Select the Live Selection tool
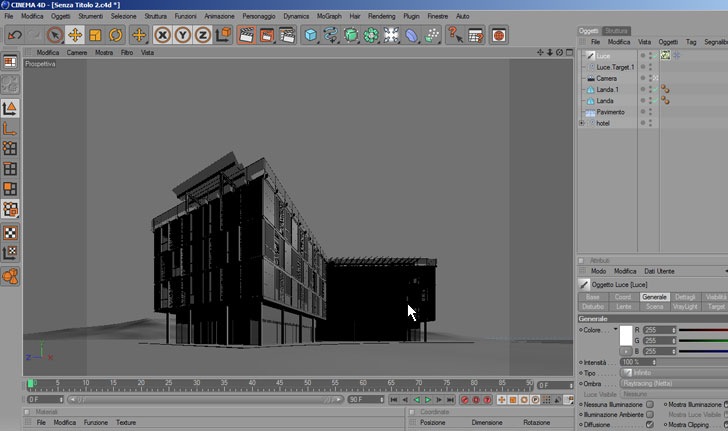The height and width of the screenshot is (431, 728). pos(55,35)
